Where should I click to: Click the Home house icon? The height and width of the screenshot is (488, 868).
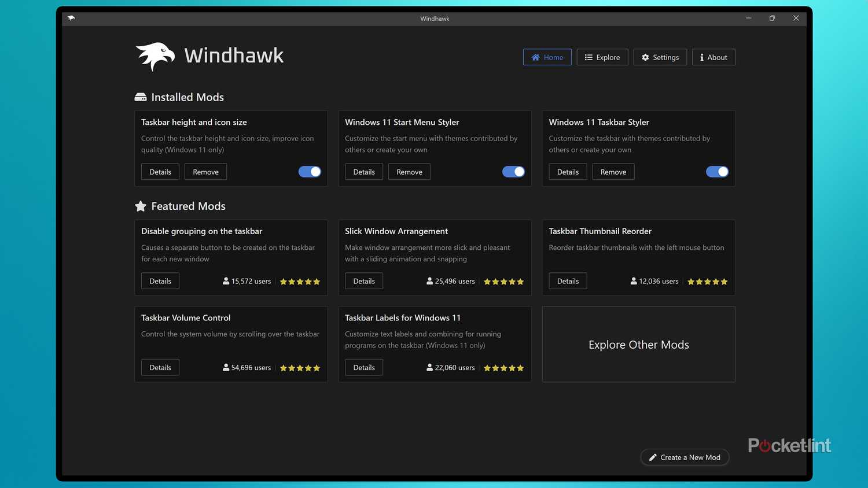point(535,57)
